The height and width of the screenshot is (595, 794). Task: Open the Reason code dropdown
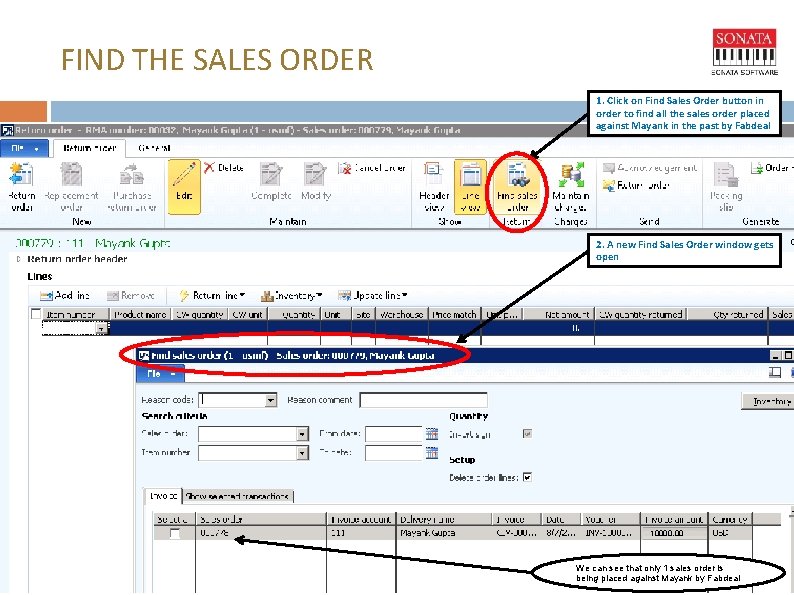[x=271, y=401]
